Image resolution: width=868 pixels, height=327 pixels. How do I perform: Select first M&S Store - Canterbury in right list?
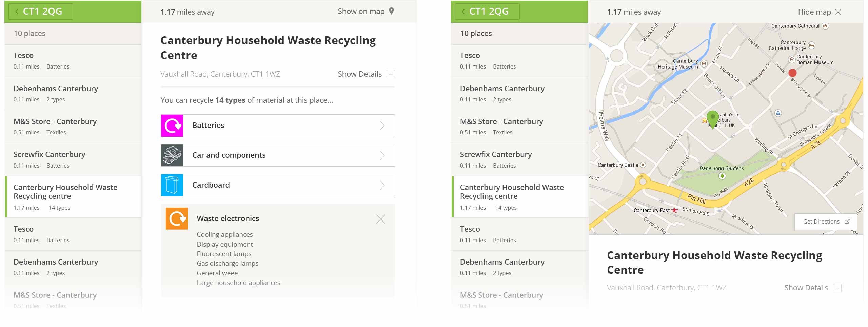pyautogui.click(x=519, y=126)
